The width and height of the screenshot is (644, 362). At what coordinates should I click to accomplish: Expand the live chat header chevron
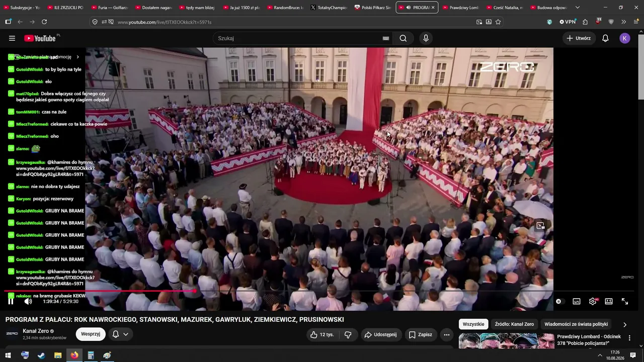point(77,57)
